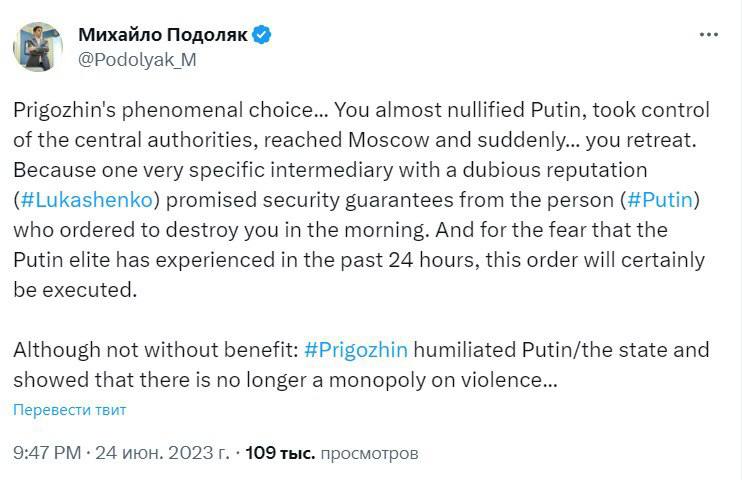742x480 pixels.
Task: Click the просмотров views label
Action: pos(369,453)
